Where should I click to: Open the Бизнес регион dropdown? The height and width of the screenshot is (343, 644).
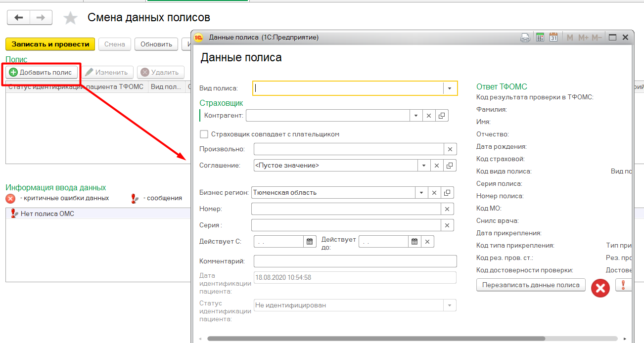click(x=421, y=193)
